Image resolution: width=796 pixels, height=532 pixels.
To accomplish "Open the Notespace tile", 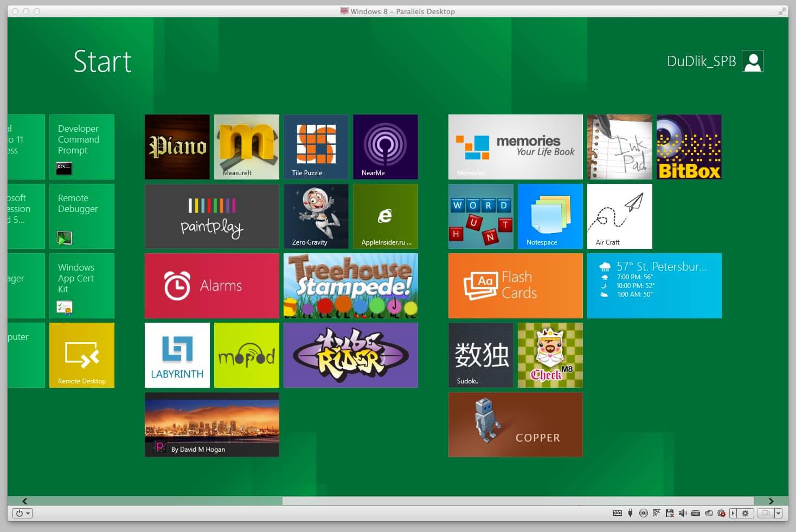I will (x=550, y=216).
